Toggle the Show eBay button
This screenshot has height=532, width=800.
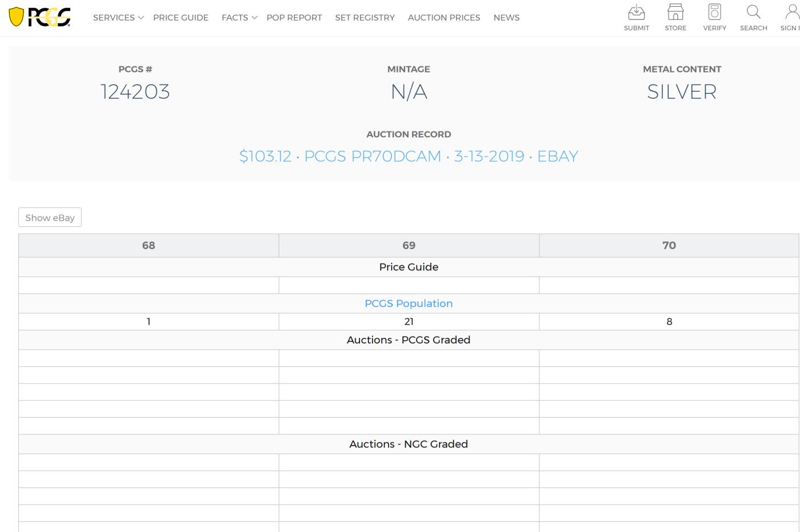50,218
